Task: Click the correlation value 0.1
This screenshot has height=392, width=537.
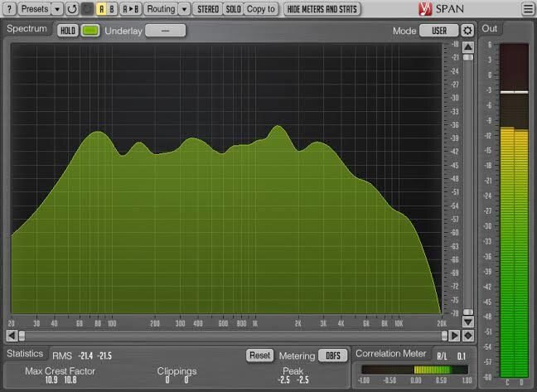Action: coord(462,356)
